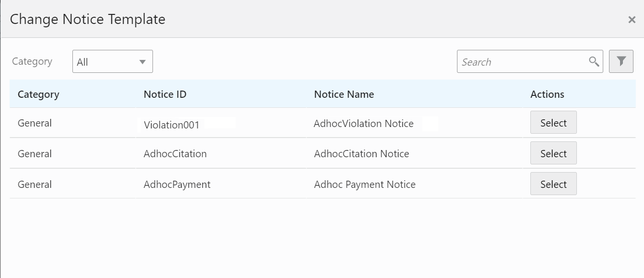This screenshot has height=278, width=644.
Task: Close the Change Notice Template dialog
Action: click(632, 20)
